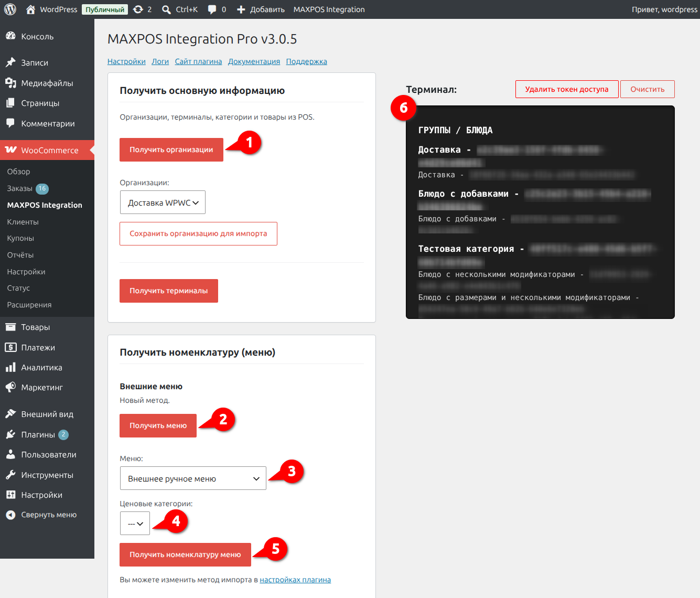Image resolution: width=700 pixels, height=598 pixels.
Task: Open Клиенты submenu item
Action: 23,222
